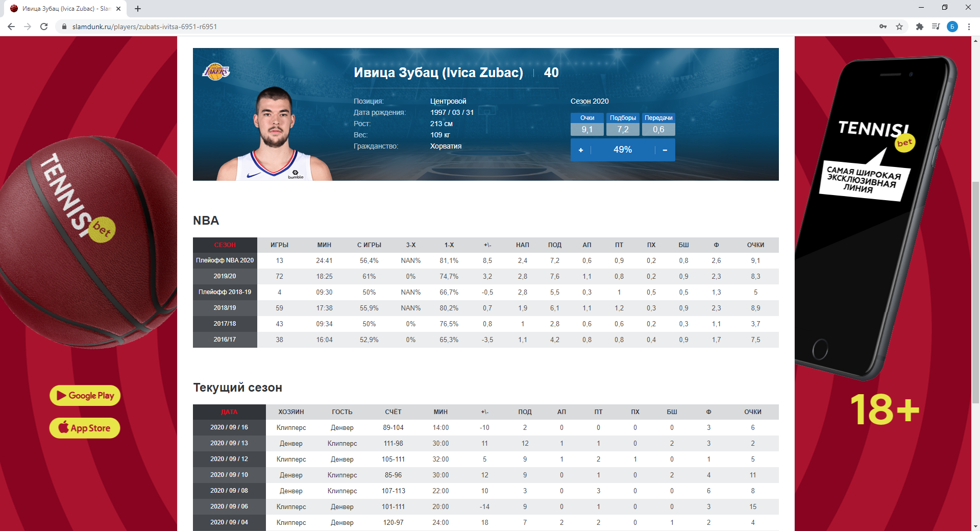This screenshot has height=531, width=980.
Task: Click the 120-97 game score
Action: tap(393, 523)
